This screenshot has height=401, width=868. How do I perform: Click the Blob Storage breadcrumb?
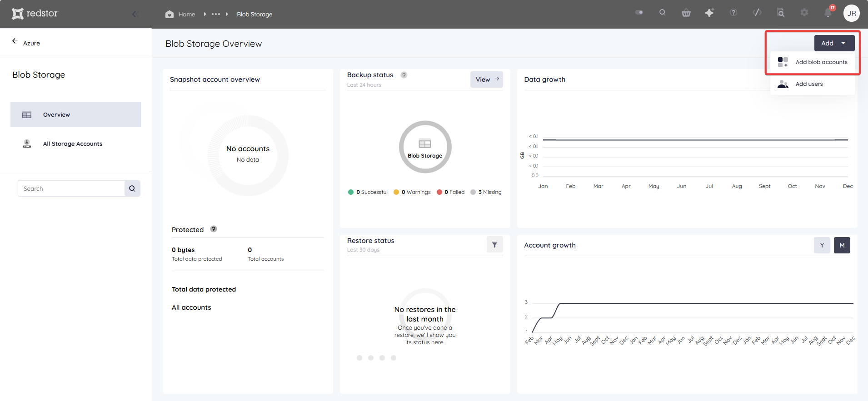[254, 15]
